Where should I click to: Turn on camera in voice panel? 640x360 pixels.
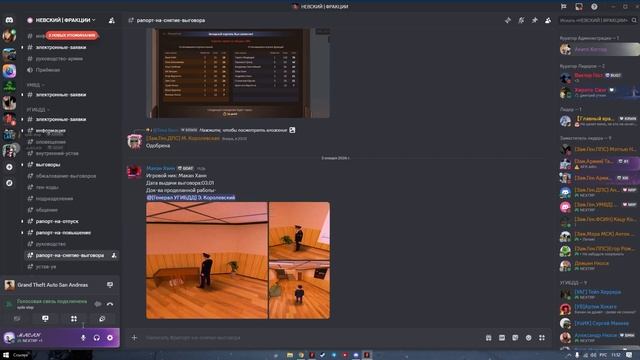[17, 319]
